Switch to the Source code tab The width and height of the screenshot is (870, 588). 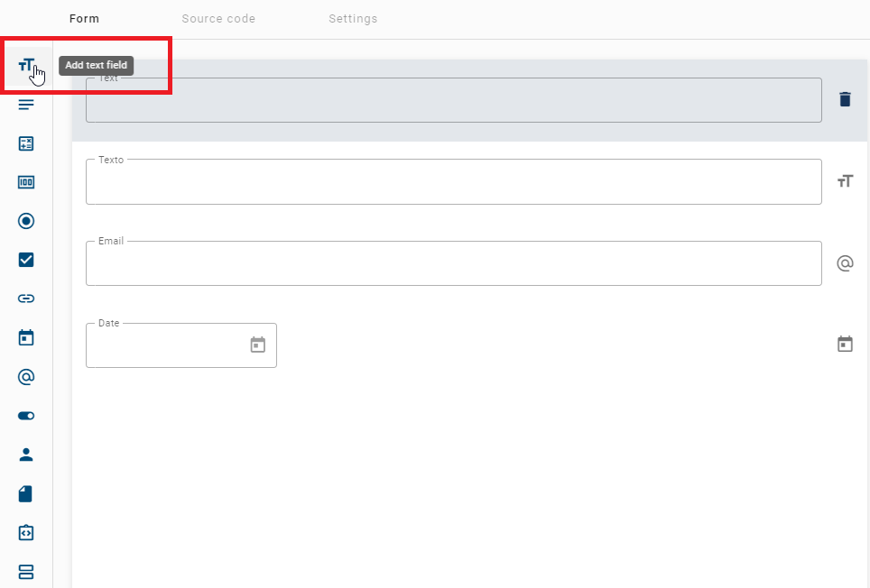(x=218, y=18)
